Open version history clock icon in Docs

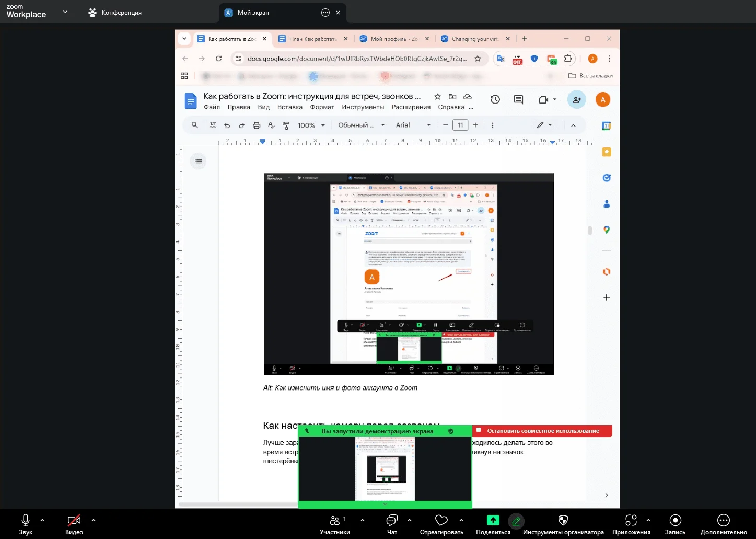pyautogui.click(x=495, y=99)
